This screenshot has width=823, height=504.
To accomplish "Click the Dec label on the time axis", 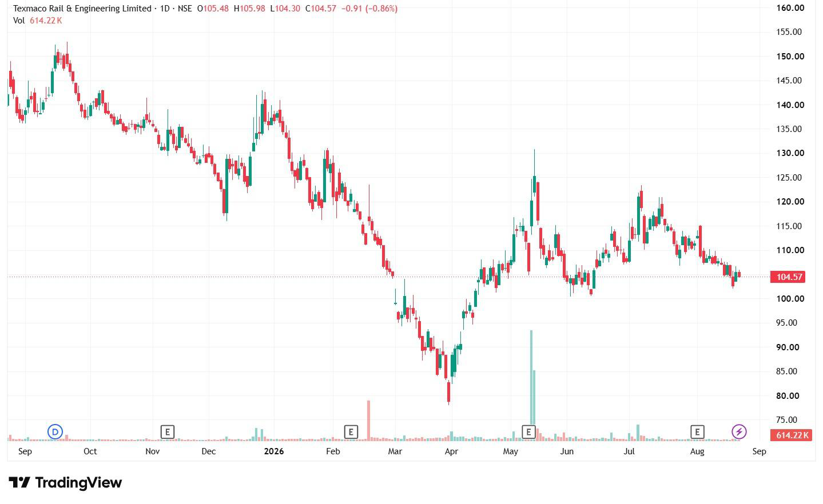I will 209,451.
